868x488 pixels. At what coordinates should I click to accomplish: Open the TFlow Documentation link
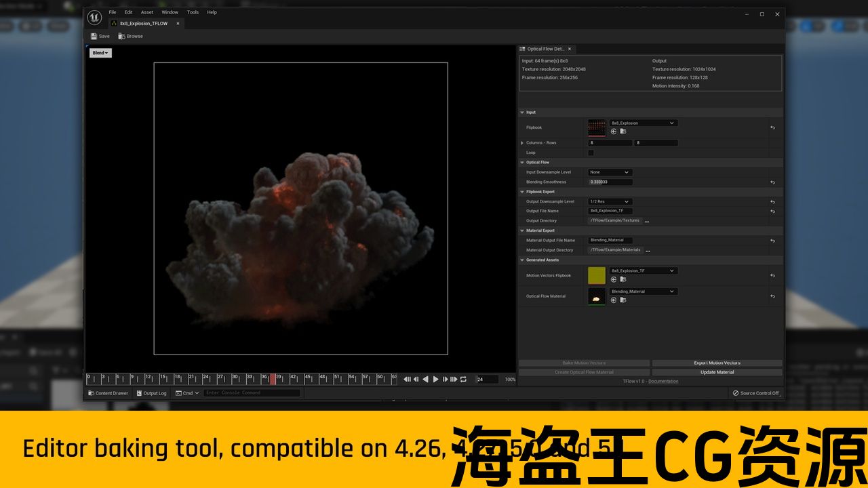[x=650, y=382]
